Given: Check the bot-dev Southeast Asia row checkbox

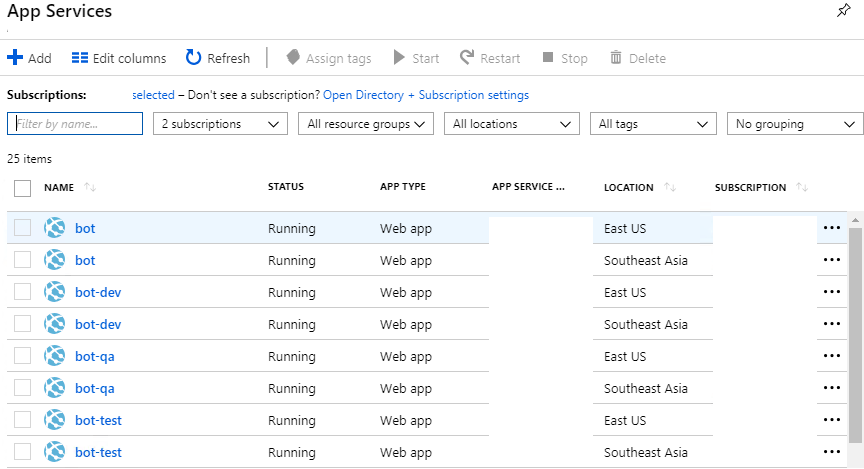Looking at the screenshot, I should pos(23,324).
